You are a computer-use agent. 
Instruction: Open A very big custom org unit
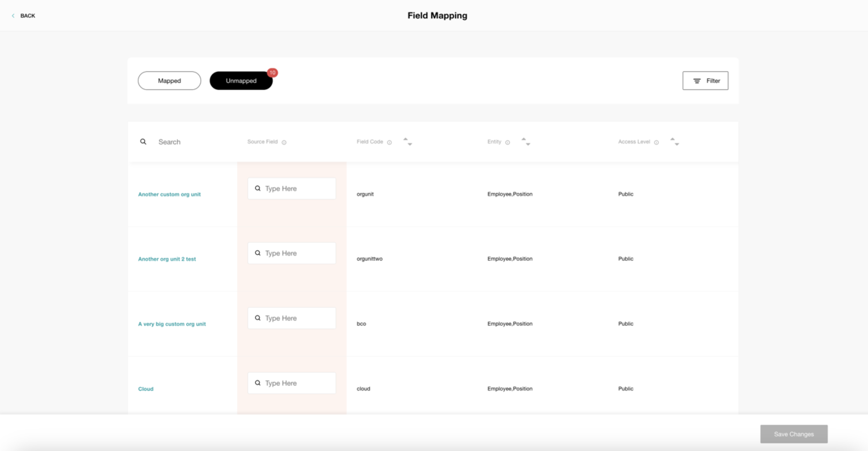(x=172, y=324)
